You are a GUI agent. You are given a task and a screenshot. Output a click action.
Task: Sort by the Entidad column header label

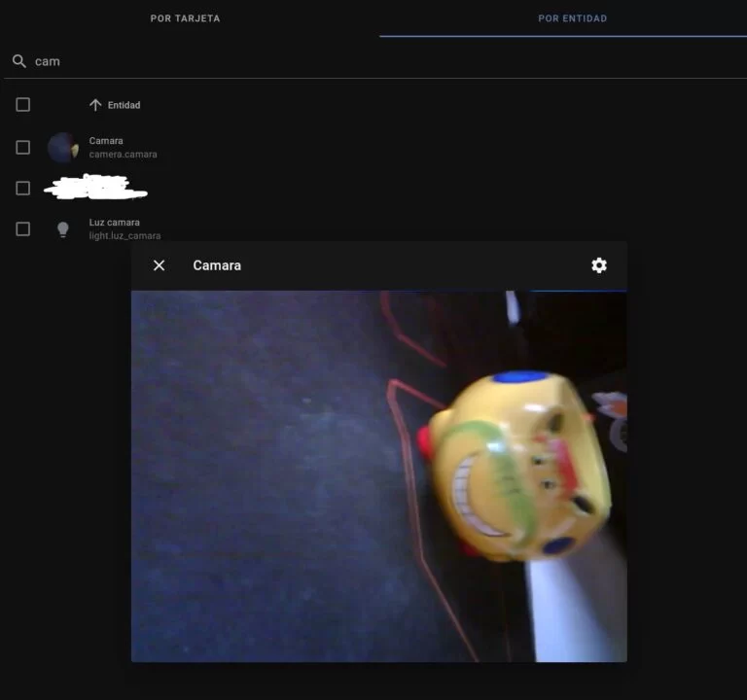point(124,105)
